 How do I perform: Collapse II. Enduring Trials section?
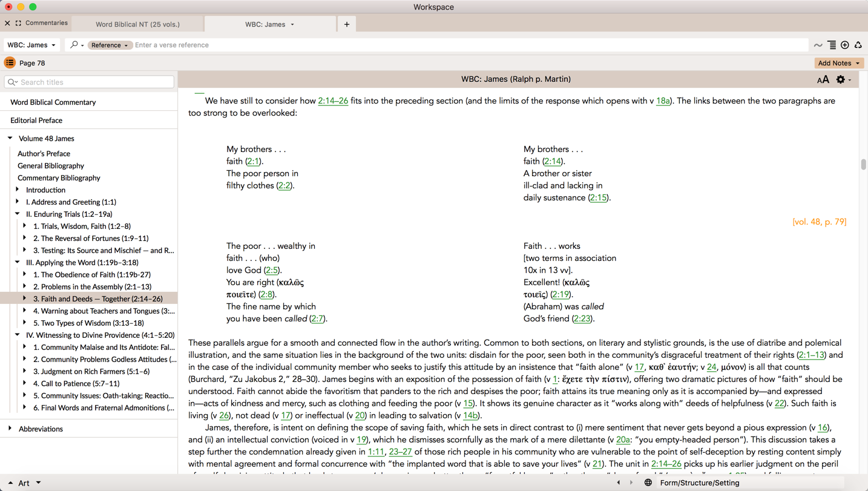click(18, 214)
